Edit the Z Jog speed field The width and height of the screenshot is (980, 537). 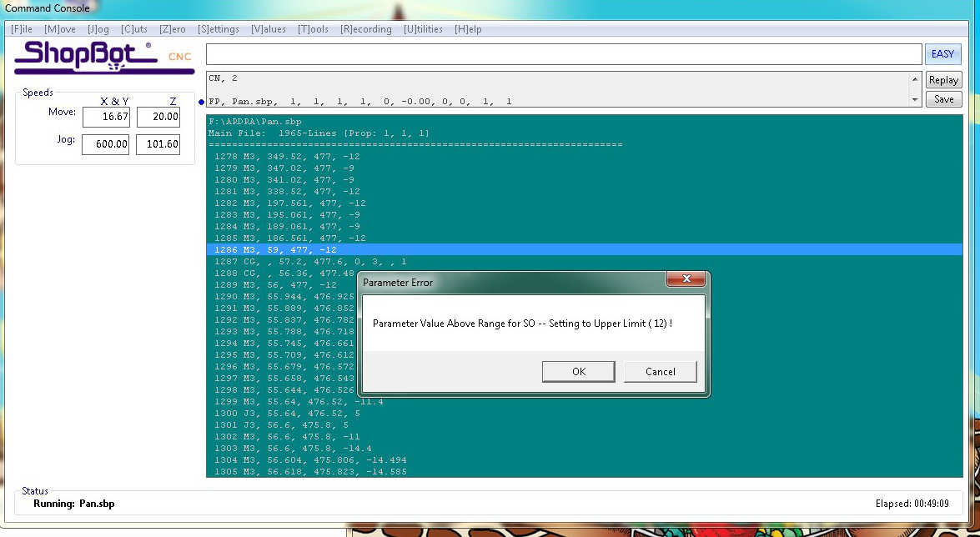click(x=158, y=144)
